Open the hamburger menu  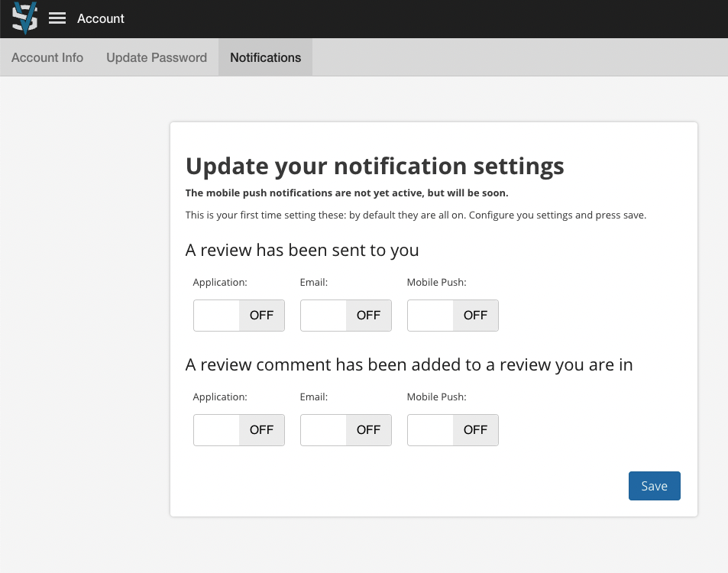point(57,18)
